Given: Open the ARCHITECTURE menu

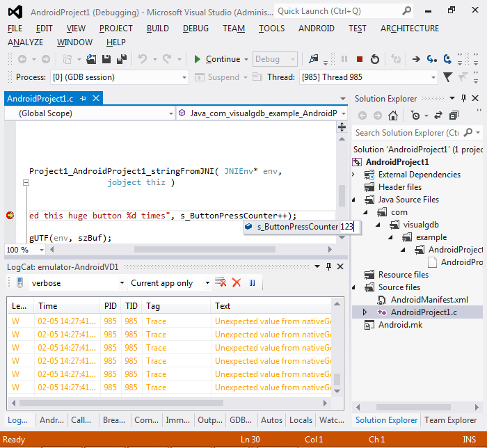Looking at the screenshot, I should pyautogui.click(x=410, y=29).
